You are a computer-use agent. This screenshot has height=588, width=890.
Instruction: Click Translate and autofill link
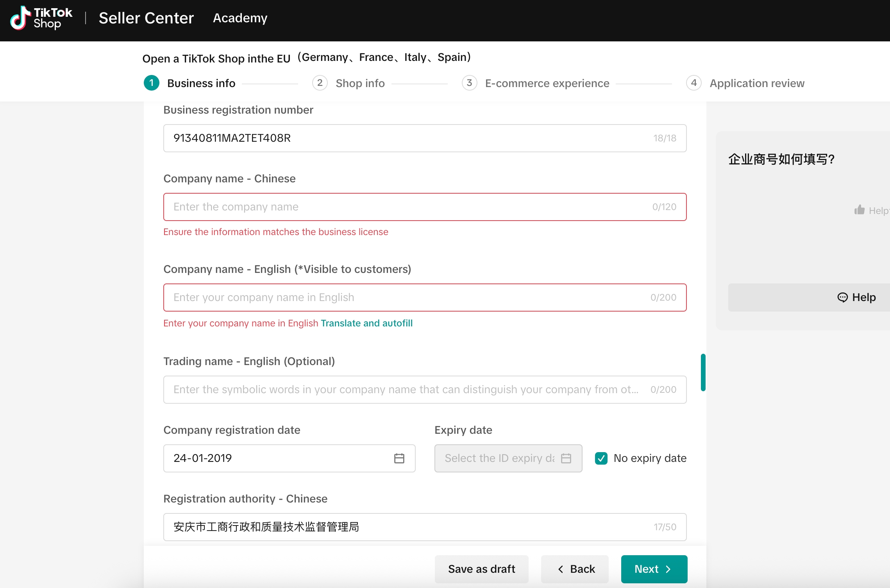(x=366, y=323)
